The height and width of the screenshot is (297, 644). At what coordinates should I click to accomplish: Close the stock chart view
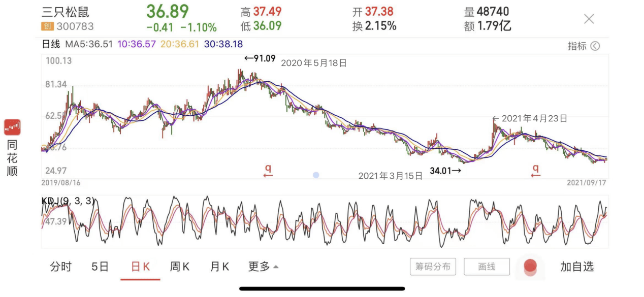point(589,19)
